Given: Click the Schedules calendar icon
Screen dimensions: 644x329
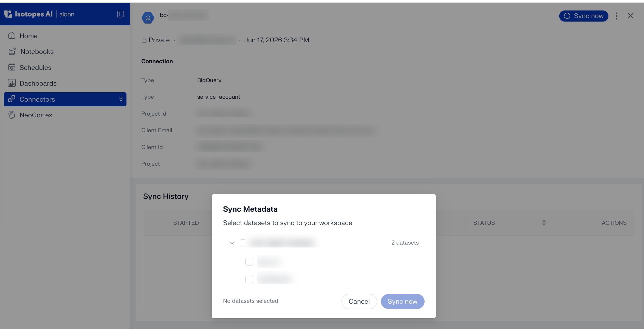Looking at the screenshot, I should pos(12,67).
